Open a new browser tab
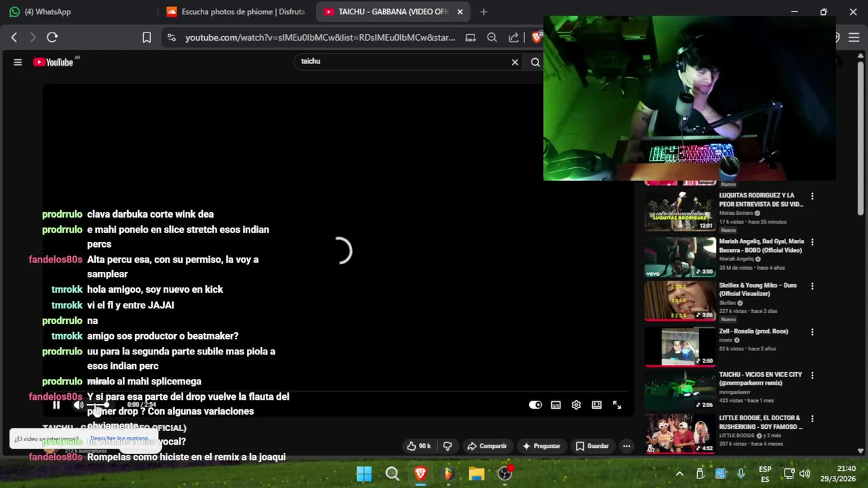Screen dimensions: 868x488 [x=484, y=12]
